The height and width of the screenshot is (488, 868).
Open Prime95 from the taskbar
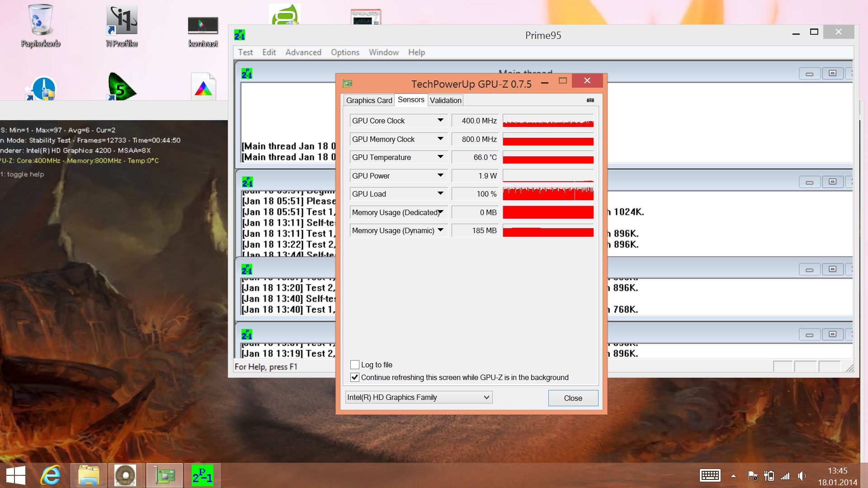[202, 475]
